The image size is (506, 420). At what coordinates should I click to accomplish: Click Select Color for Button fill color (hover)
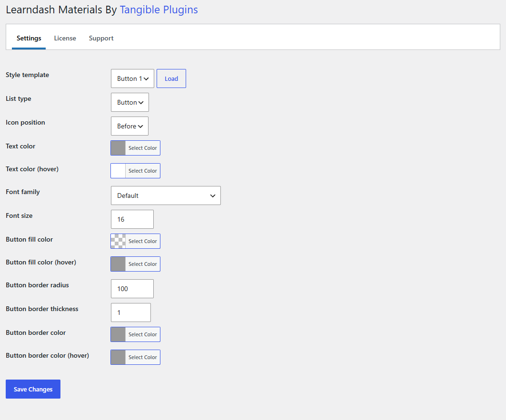(x=143, y=264)
